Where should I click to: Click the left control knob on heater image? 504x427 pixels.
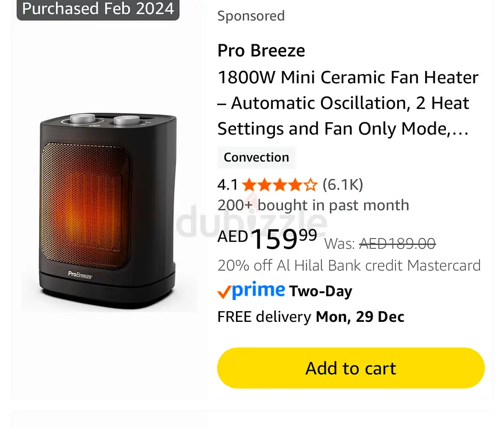point(83,118)
